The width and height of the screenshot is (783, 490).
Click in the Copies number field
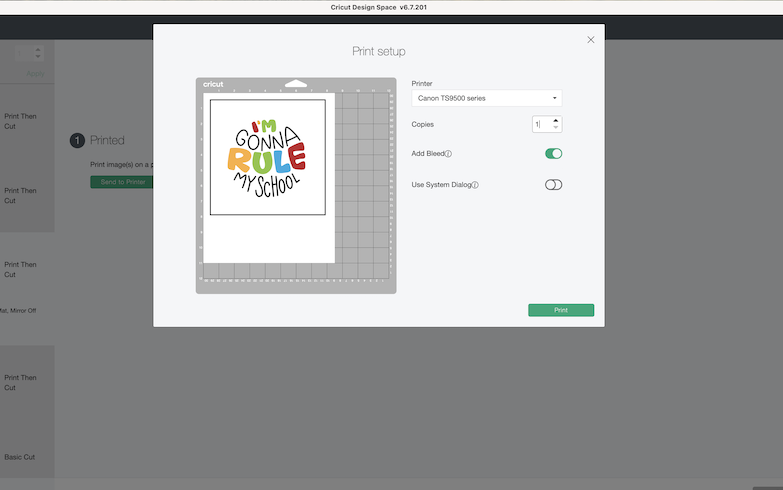pyautogui.click(x=542, y=124)
